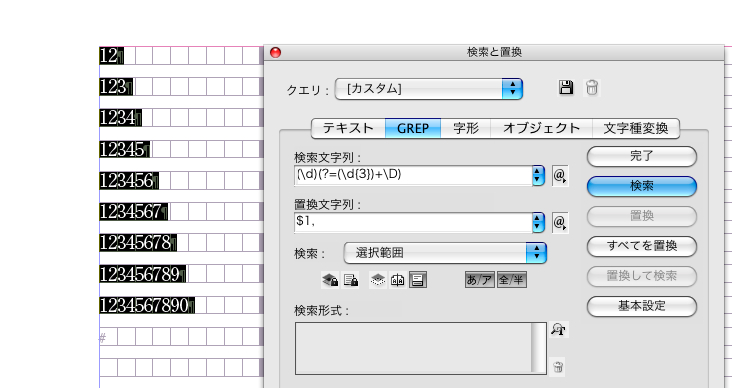The height and width of the screenshot is (388, 732).
Task: Click the document line reading 1234567
Action: click(134, 212)
